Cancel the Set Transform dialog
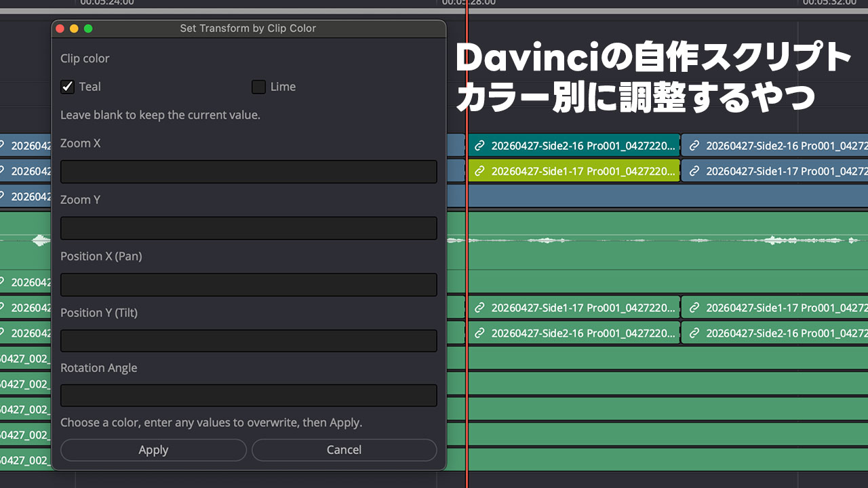 click(x=344, y=450)
